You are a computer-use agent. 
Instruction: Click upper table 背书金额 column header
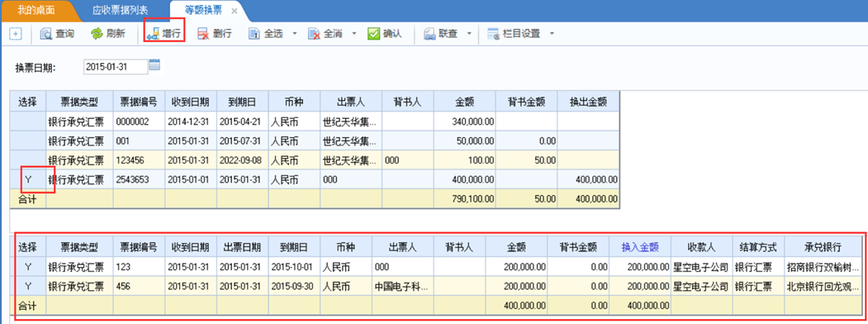526,102
